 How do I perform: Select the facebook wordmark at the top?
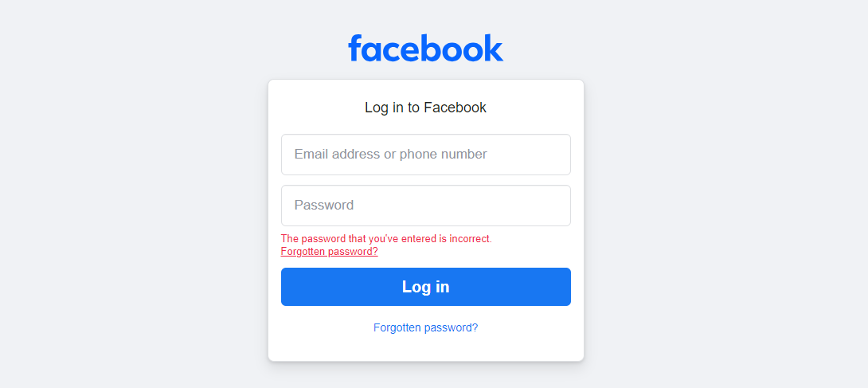click(x=425, y=49)
